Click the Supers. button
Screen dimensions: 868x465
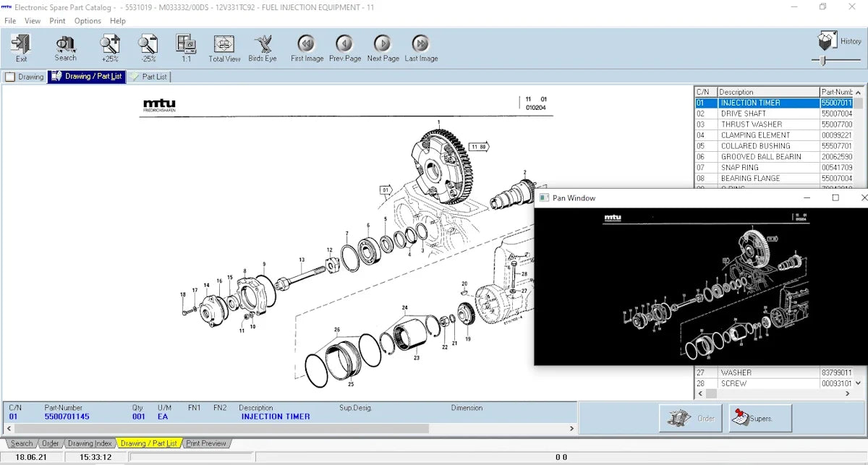click(759, 418)
